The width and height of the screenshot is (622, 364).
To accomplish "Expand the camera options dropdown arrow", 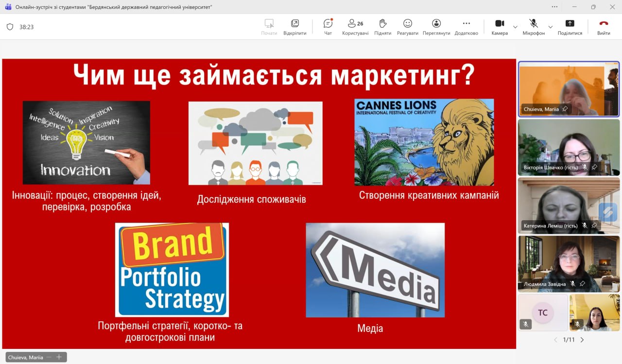I will [515, 27].
